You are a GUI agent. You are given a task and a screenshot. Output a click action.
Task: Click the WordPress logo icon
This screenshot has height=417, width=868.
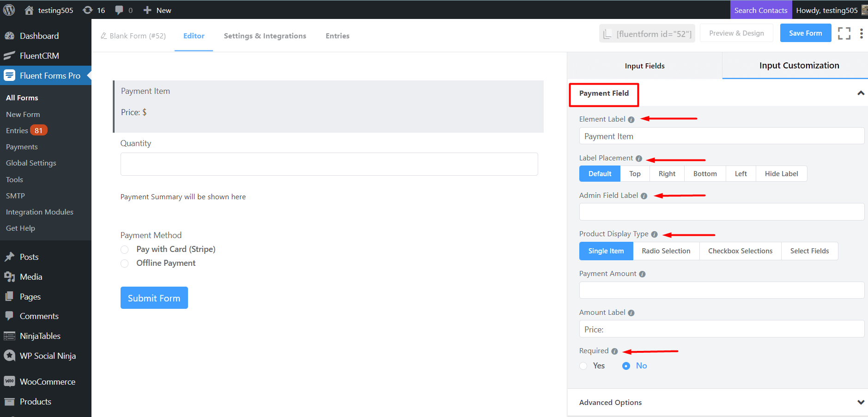9,10
